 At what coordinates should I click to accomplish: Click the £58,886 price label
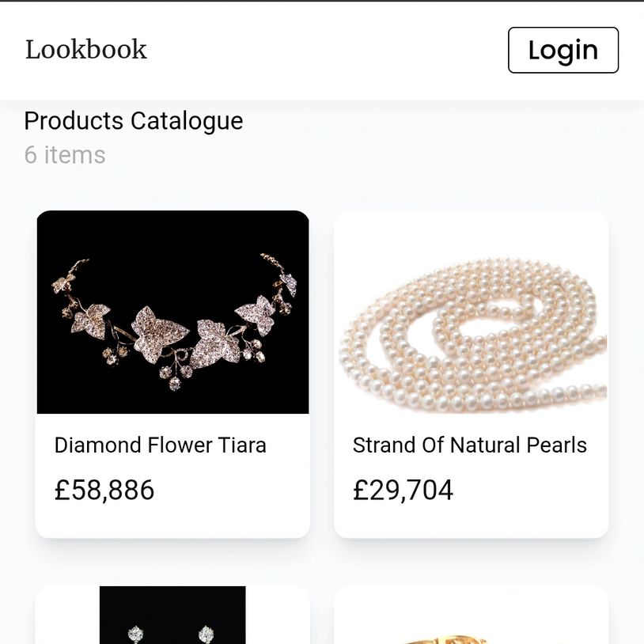click(104, 490)
